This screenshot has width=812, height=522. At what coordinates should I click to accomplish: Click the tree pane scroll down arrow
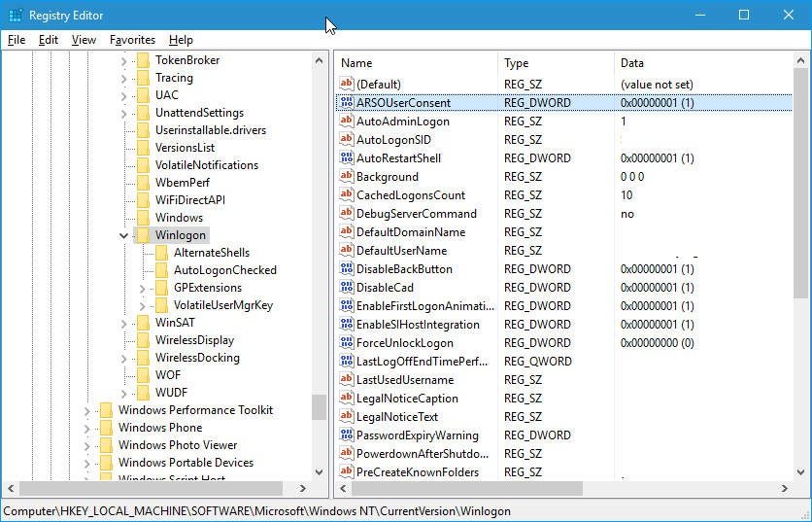pos(319,472)
